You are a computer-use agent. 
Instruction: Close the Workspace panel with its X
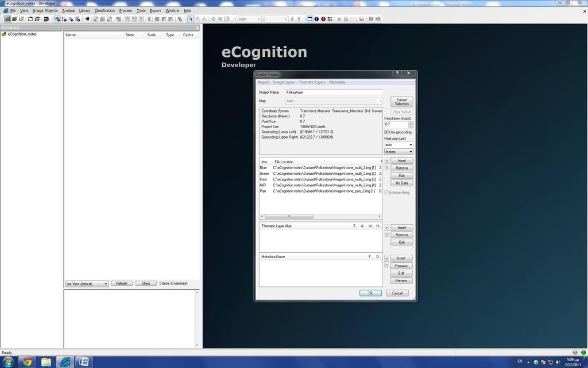point(198,28)
